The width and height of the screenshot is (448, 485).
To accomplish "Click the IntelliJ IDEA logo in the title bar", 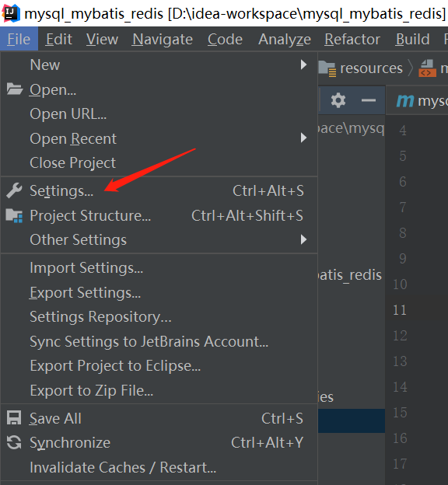I will click(x=11, y=13).
